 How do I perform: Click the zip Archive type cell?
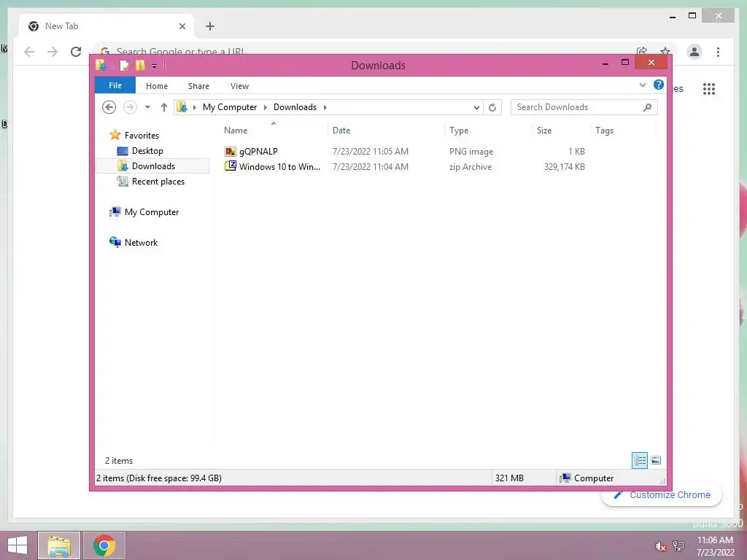coord(471,167)
